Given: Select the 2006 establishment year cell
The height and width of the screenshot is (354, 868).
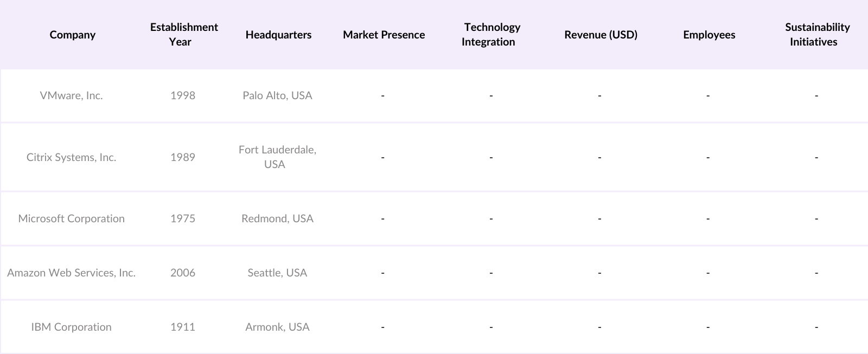Looking at the screenshot, I should (x=183, y=273).
